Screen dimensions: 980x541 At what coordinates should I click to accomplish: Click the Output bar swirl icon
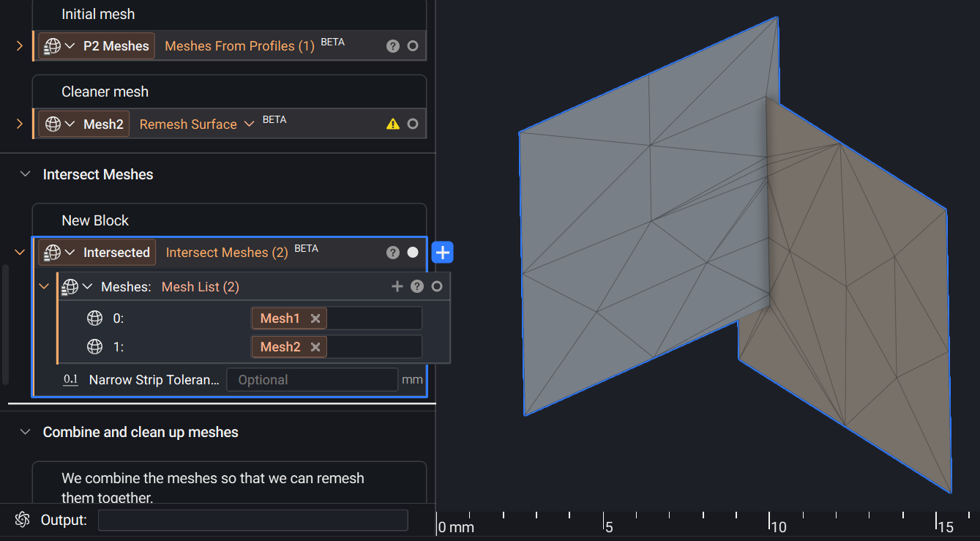pos(22,520)
